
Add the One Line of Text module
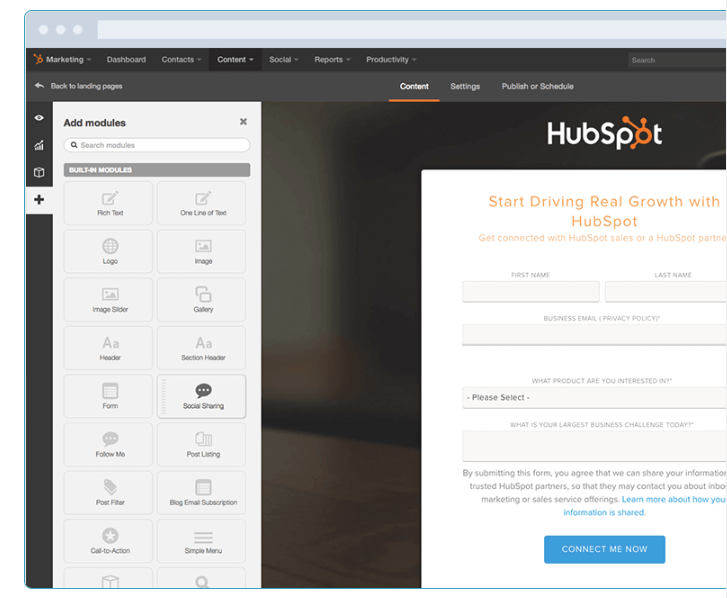tap(201, 203)
